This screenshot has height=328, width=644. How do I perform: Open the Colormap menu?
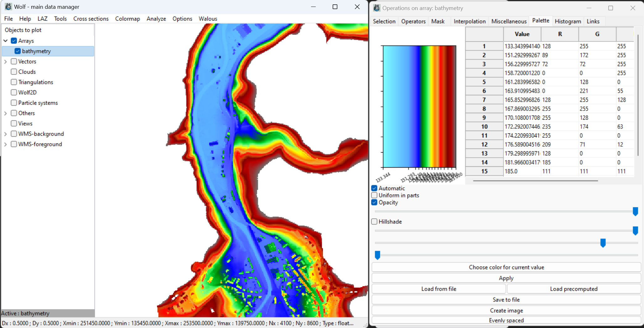127,19
